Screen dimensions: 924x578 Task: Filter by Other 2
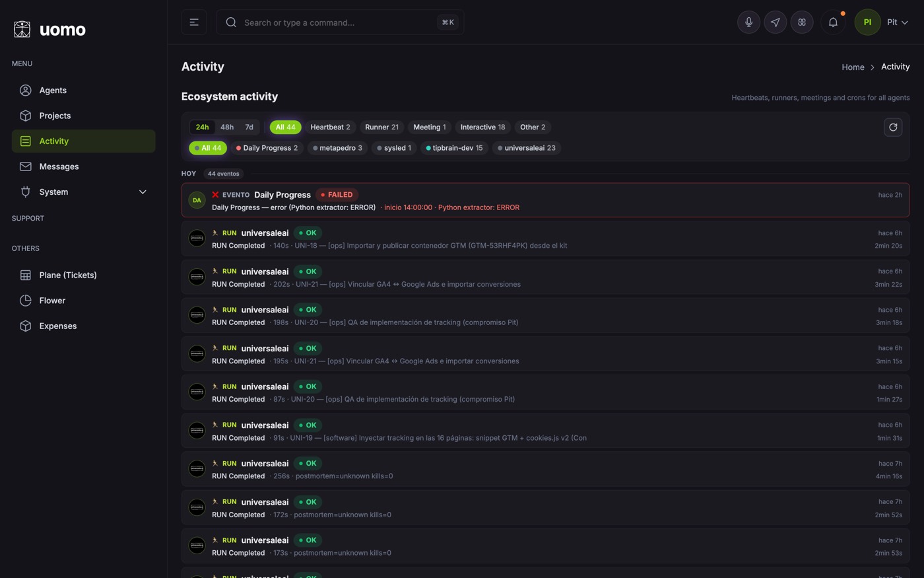pyautogui.click(x=533, y=127)
